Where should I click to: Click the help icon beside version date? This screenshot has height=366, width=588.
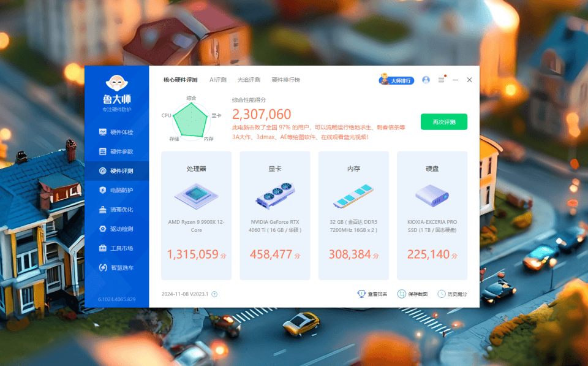(214, 294)
